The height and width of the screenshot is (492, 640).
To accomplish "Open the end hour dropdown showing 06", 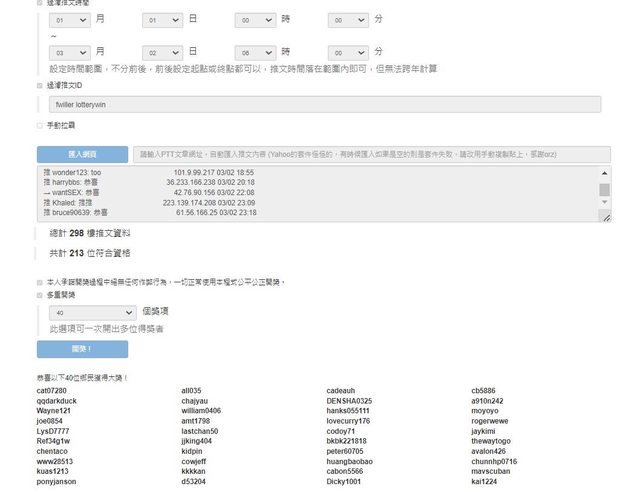I will click(x=256, y=52).
